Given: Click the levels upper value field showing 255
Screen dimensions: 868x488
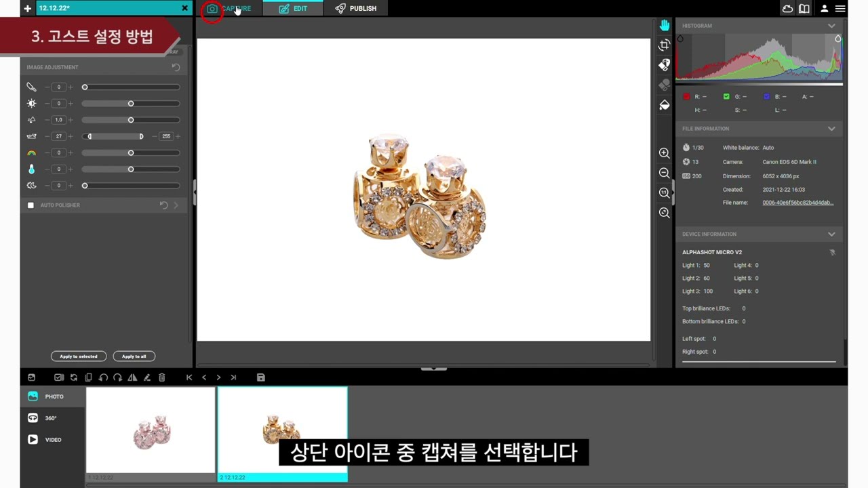Looking at the screenshot, I should click(166, 136).
